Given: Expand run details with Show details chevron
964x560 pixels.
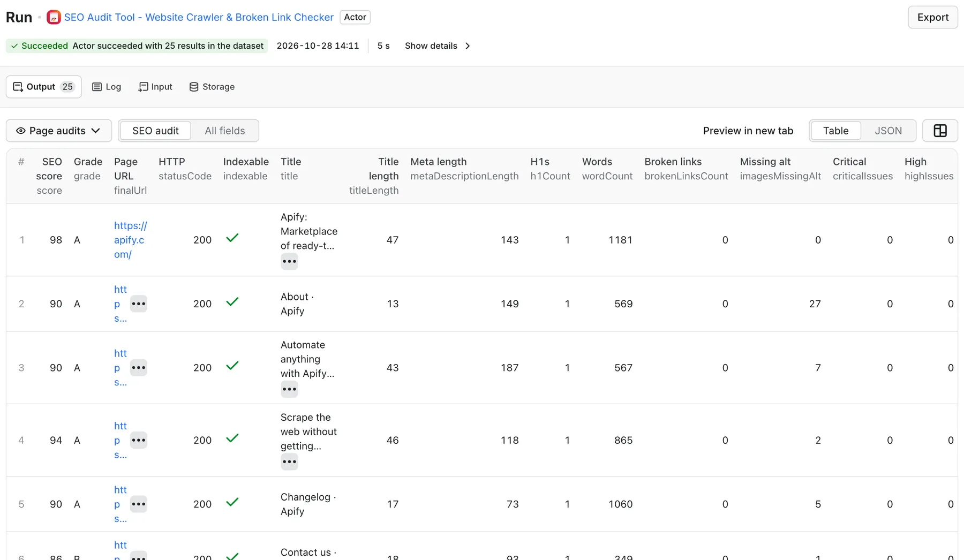Looking at the screenshot, I should tap(437, 46).
